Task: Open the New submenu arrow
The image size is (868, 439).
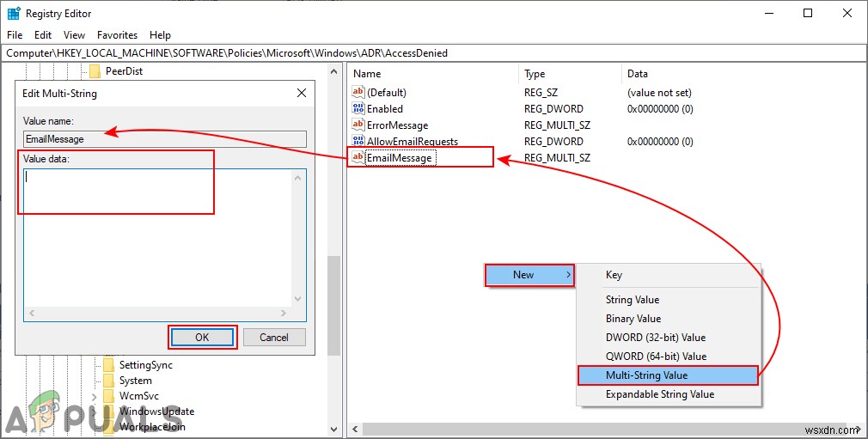Action: click(568, 275)
